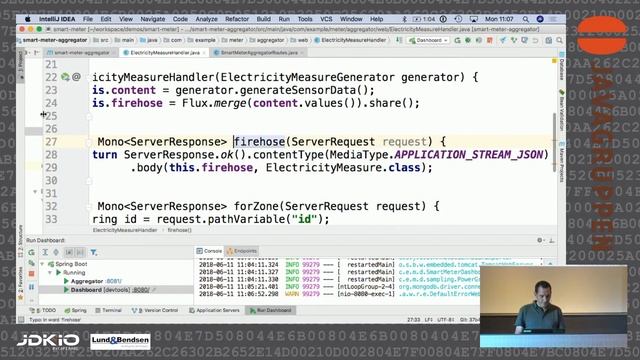The height and width of the screenshot is (360, 640).
Task: Open the Application Servers tool window
Action: (214, 311)
